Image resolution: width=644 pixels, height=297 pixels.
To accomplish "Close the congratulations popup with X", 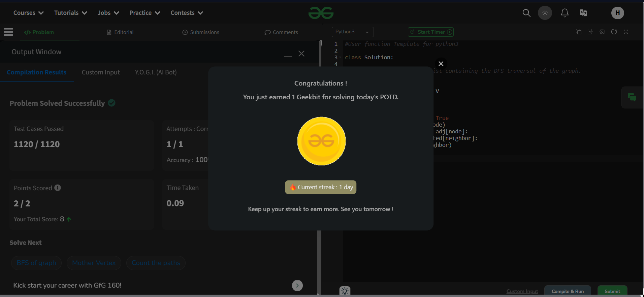I will coord(441,64).
